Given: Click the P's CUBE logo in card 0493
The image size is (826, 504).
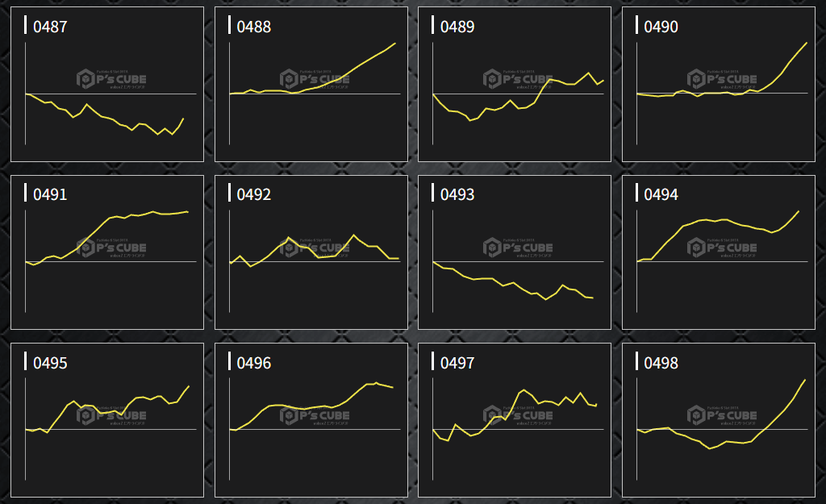Looking at the screenshot, I should (x=518, y=248).
